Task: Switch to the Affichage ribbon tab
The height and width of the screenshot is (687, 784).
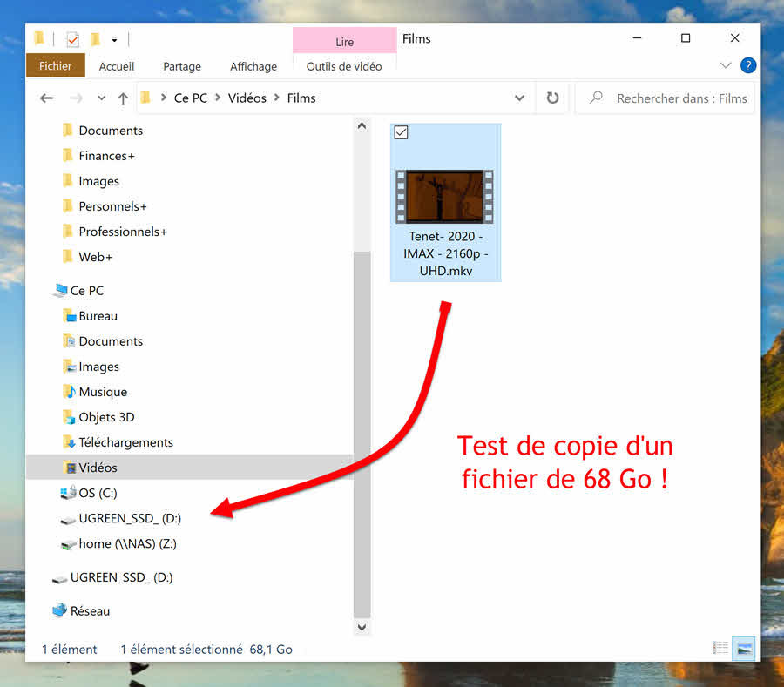Action: tap(253, 66)
